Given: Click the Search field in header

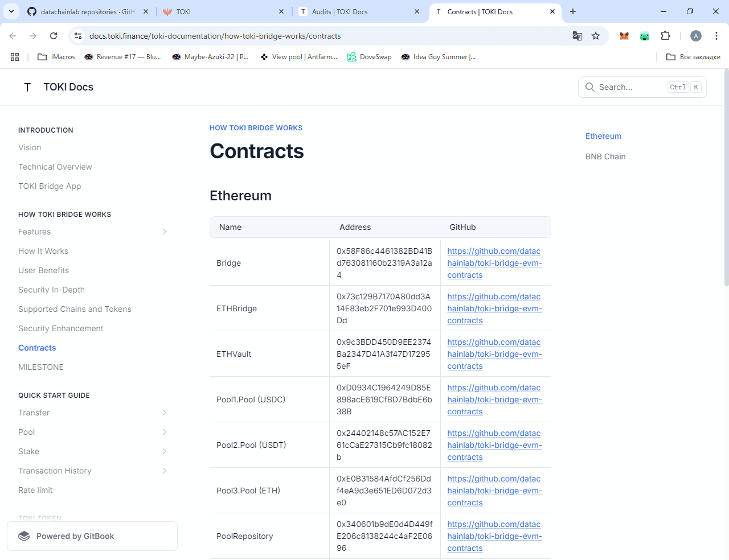Looking at the screenshot, I should (x=642, y=87).
